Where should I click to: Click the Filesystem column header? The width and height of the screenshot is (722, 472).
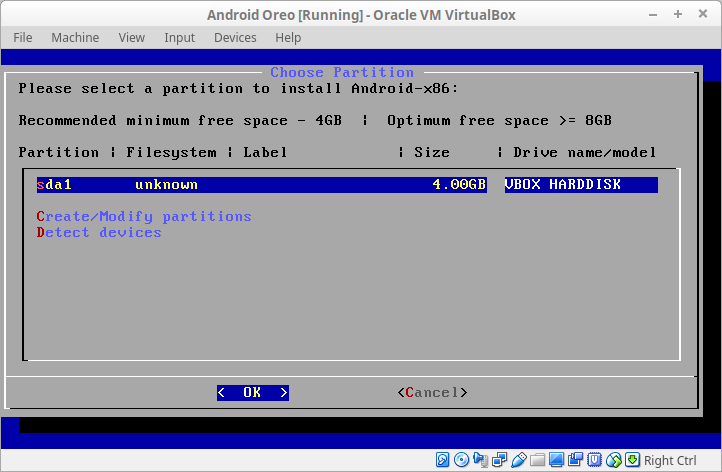click(171, 152)
